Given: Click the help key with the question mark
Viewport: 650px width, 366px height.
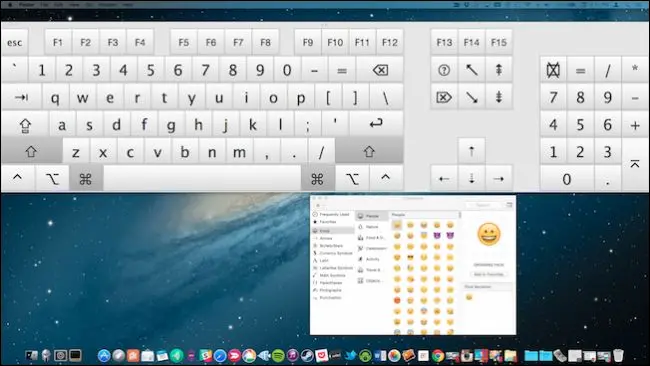Looking at the screenshot, I should 444,70.
